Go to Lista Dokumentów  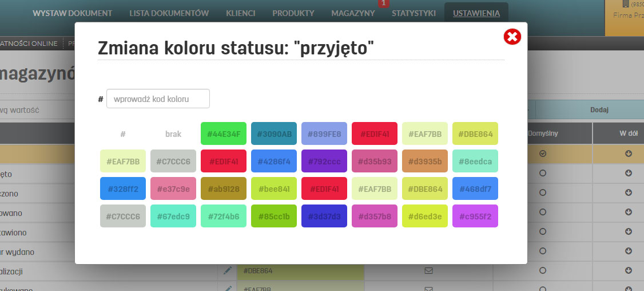pos(169,13)
